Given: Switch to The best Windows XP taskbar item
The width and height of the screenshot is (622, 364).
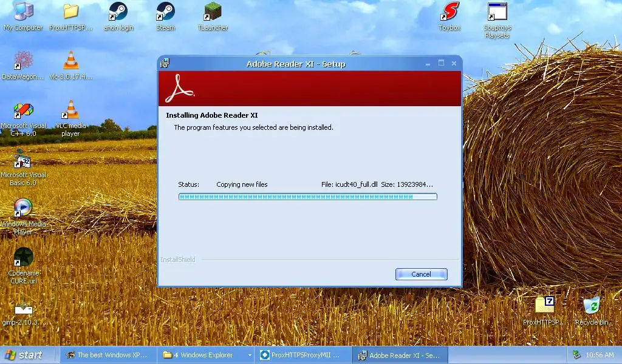Looking at the screenshot, I should pyautogui.click(x=107, y=355).
